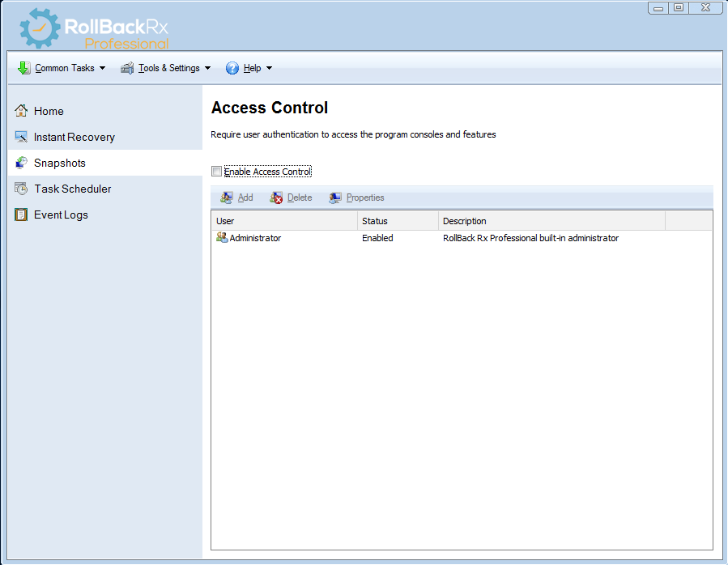This screenshot has height=565, width=728.
Task: Click the Administrator user icon in list
Action: pyautogui.click(x=222, y=238)
